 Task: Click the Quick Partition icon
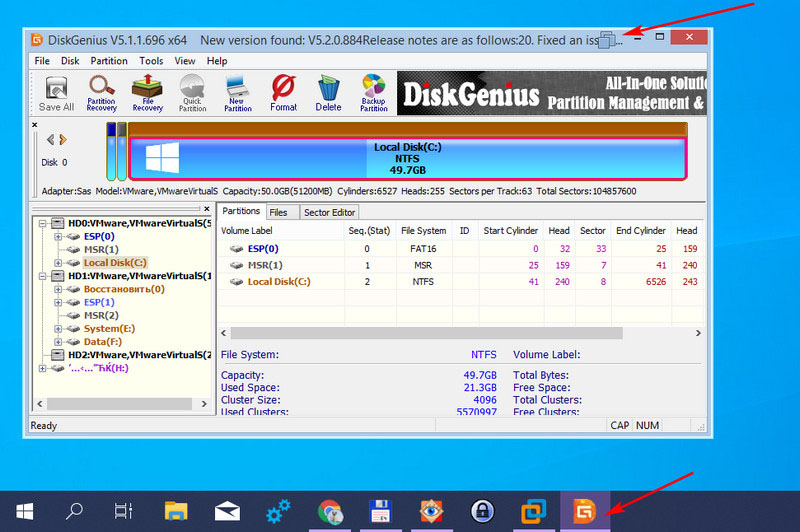(x=192, y=93)
